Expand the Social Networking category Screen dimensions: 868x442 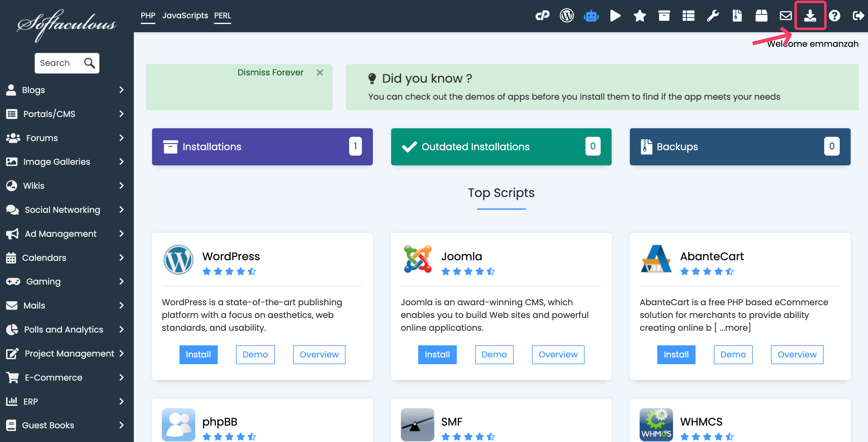tap(67, 209)
